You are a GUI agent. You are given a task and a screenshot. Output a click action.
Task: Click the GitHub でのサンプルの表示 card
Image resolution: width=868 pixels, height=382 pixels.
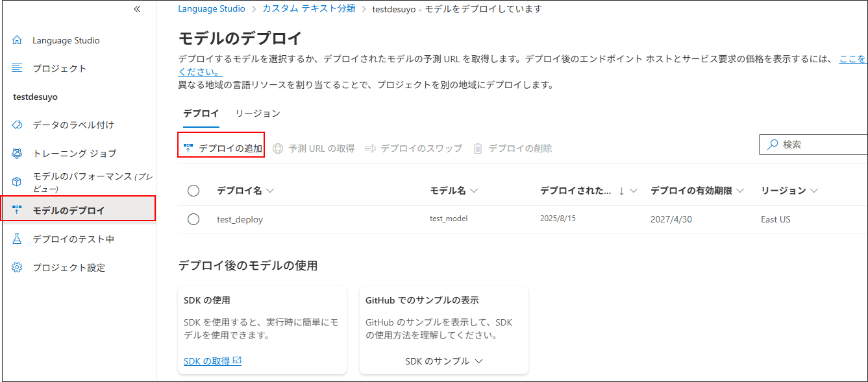tap(444, 330)
